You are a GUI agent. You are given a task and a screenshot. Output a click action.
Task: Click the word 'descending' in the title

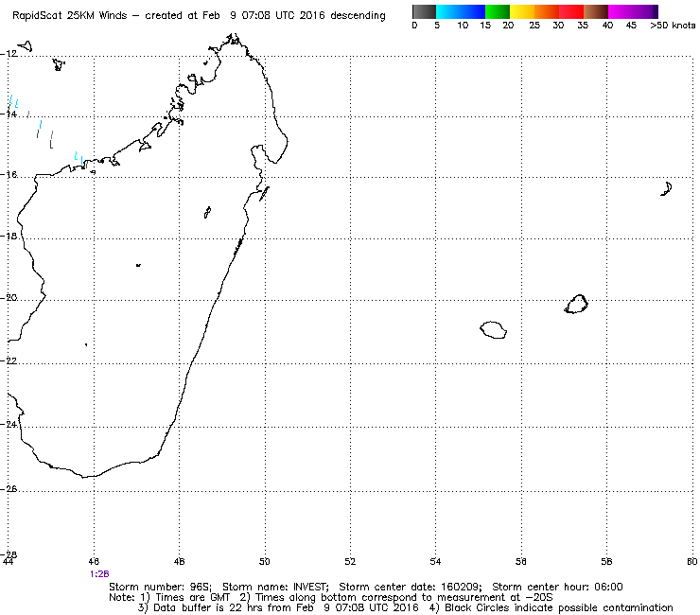pyautogui.click(x=358, y=16)
